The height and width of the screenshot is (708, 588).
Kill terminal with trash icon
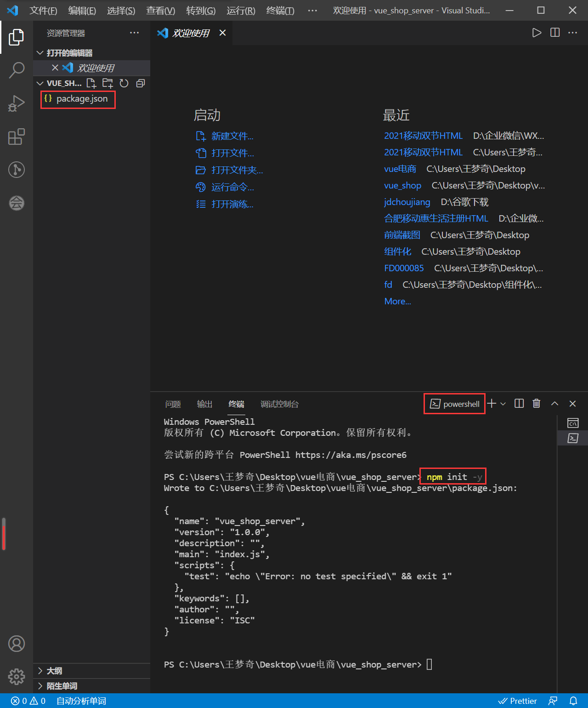click(536, 404)
